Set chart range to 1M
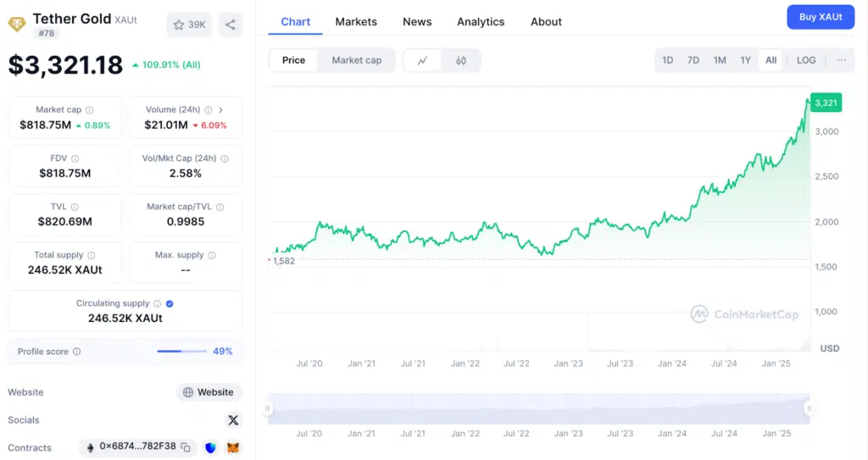The height and width of the screenshot is (460, 868). tap(720, 60)
